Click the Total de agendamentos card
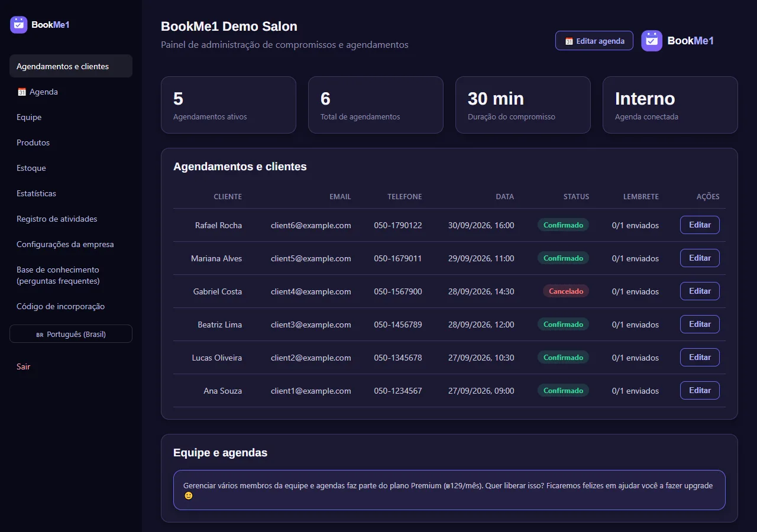 pyautogui.click(x=376, y=105)
